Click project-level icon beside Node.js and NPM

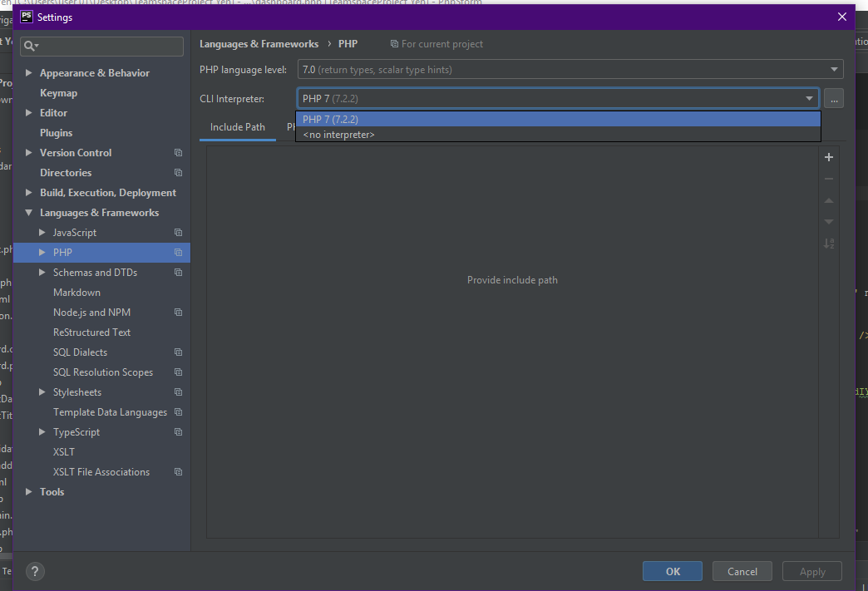tap(178, 312)
